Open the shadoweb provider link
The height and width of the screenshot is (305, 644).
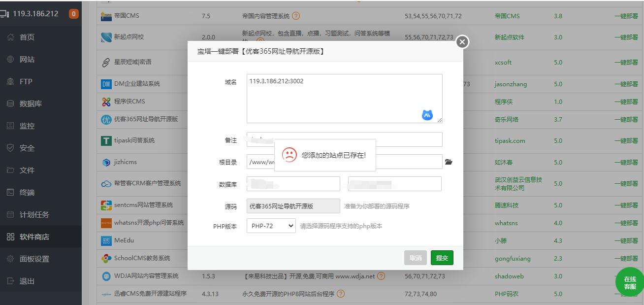(x=509, y=276)
